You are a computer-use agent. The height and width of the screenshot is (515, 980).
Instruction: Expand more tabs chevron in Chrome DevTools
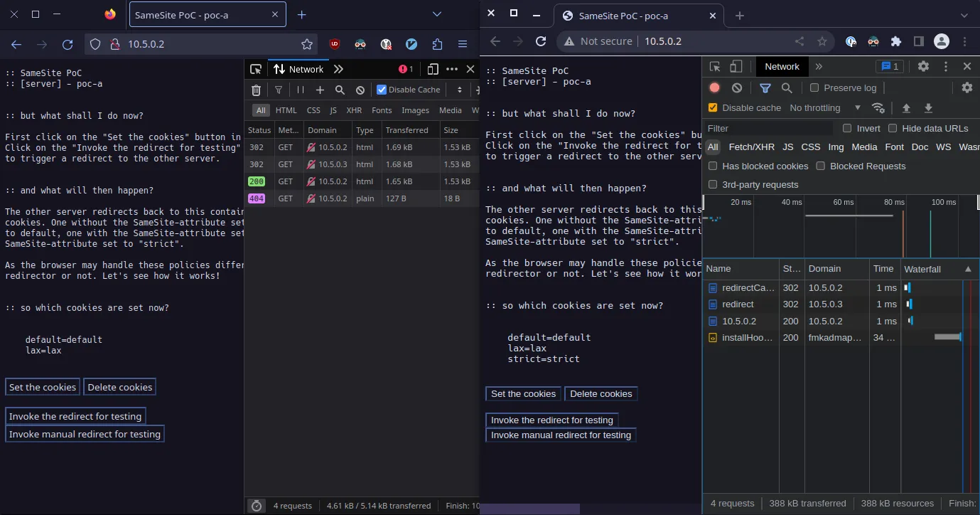[819, 67]
